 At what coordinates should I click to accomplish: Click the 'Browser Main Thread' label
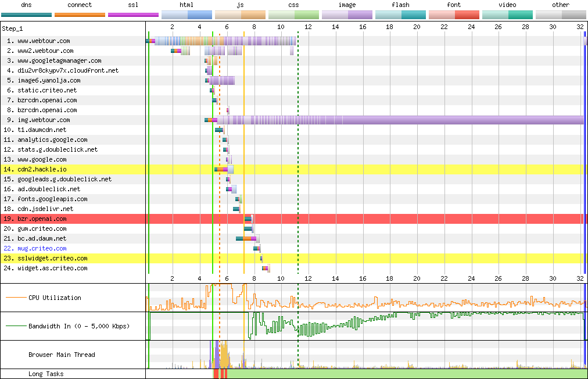pyautogui.click(x=62, y=355)
